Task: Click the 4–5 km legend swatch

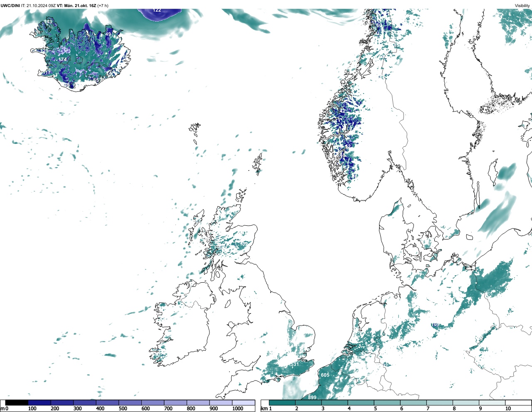Action: pyautogui.click(x=361, y=402)
